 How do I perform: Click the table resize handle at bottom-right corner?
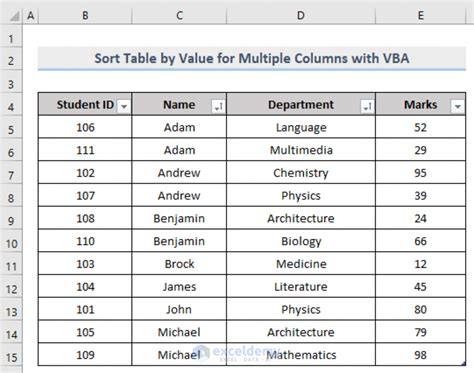[x=464, y=364]
